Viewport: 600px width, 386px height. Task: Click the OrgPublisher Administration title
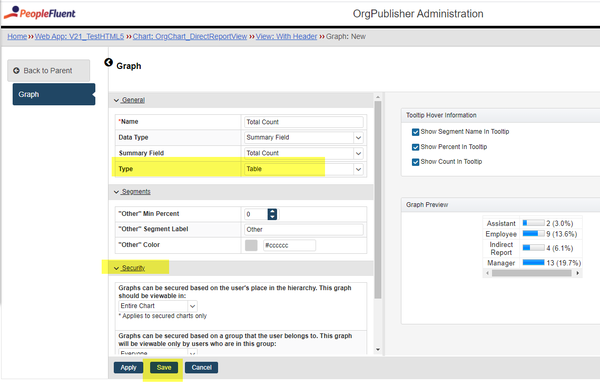click(x=418, y=14)
